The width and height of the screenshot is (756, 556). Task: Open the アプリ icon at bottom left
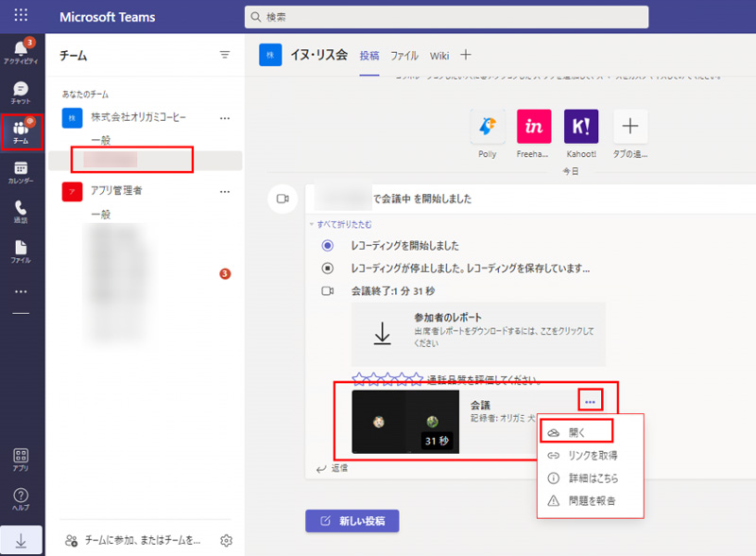[x=21, y=459]
